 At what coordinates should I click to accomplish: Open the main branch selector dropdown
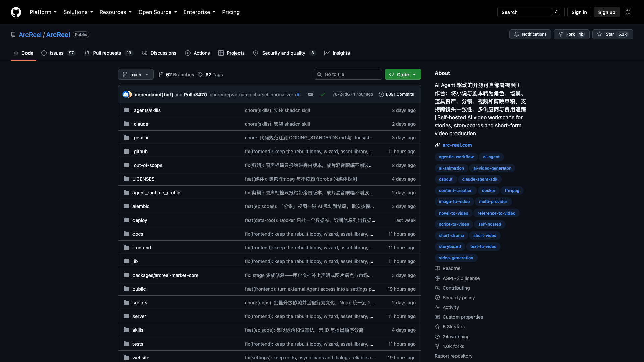click(x=136, y=74)
